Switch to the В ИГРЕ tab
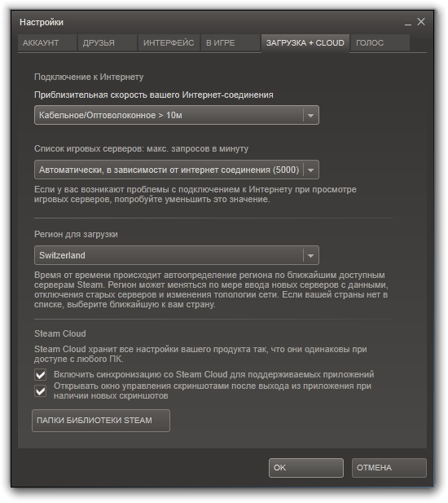The image size is (448, 503). tap(230, 42)
